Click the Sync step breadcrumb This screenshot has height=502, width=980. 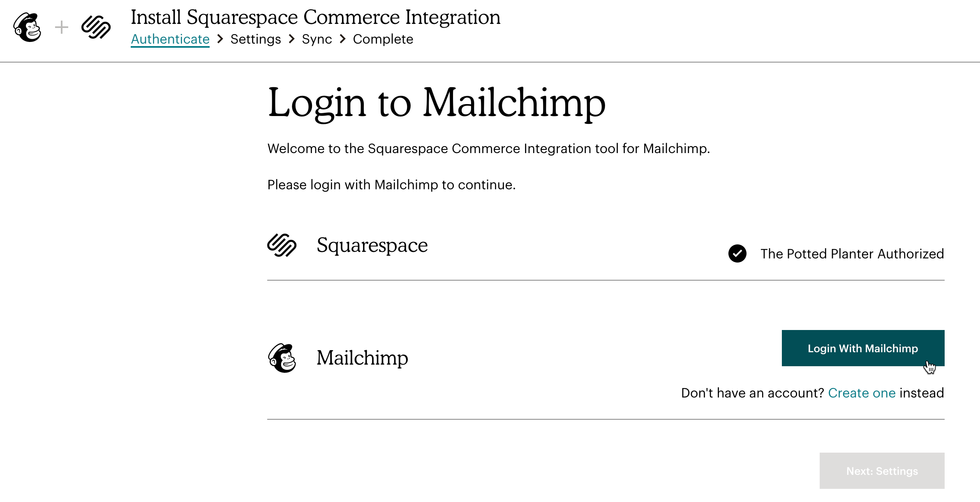click(317, 39)
